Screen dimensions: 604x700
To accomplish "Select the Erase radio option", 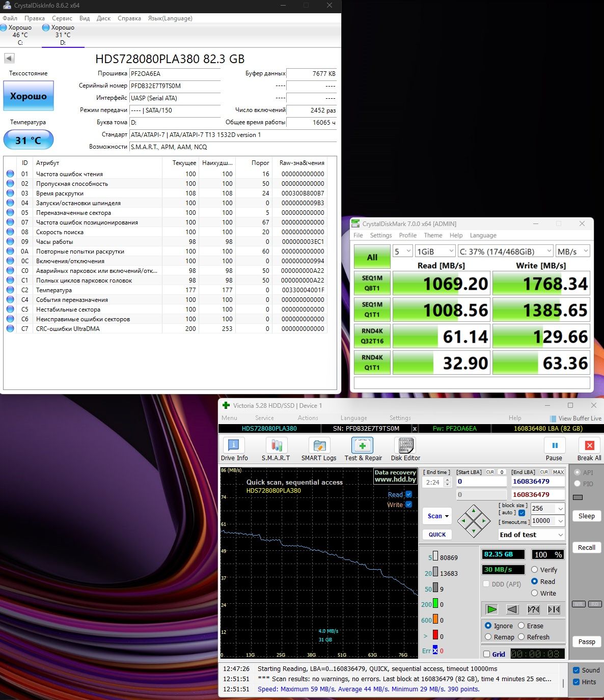I will (521, 626).
